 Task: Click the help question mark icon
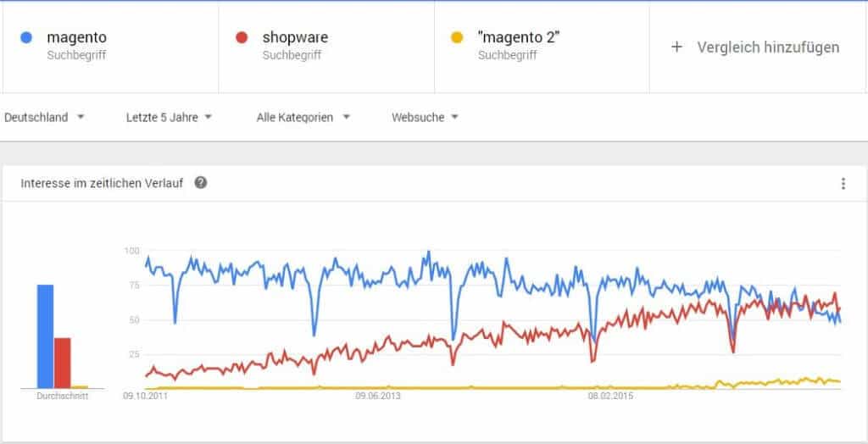(x=201, y=183)
